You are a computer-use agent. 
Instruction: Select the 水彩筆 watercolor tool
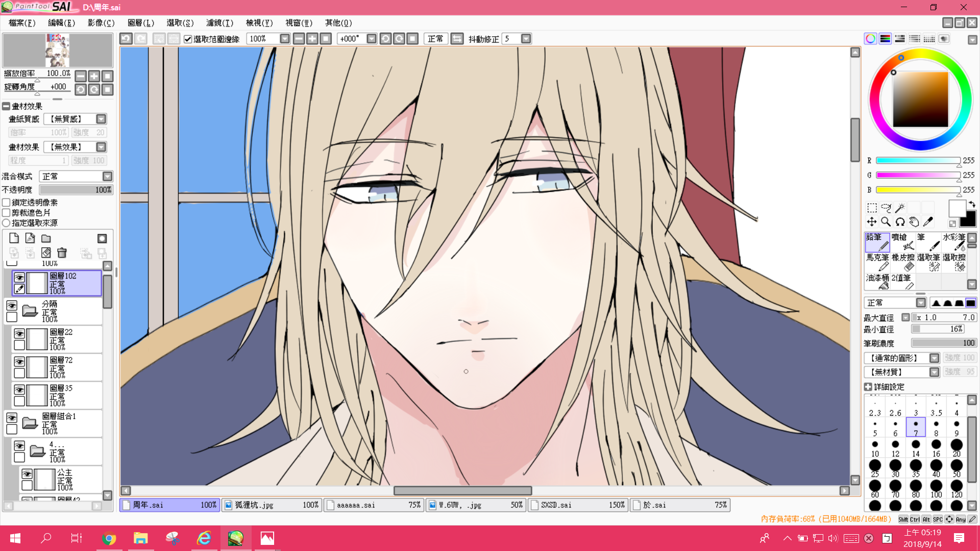[954, 242]
